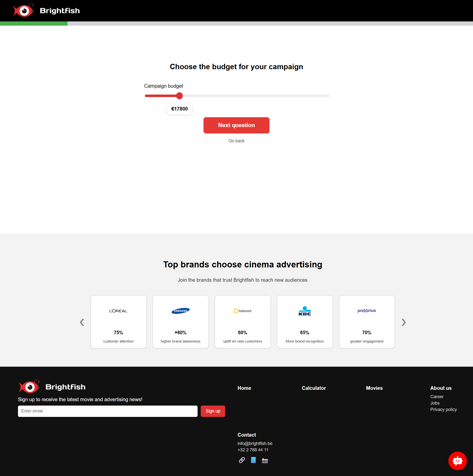
Task: Click the Telenet brand card
Action: point(243,322)
